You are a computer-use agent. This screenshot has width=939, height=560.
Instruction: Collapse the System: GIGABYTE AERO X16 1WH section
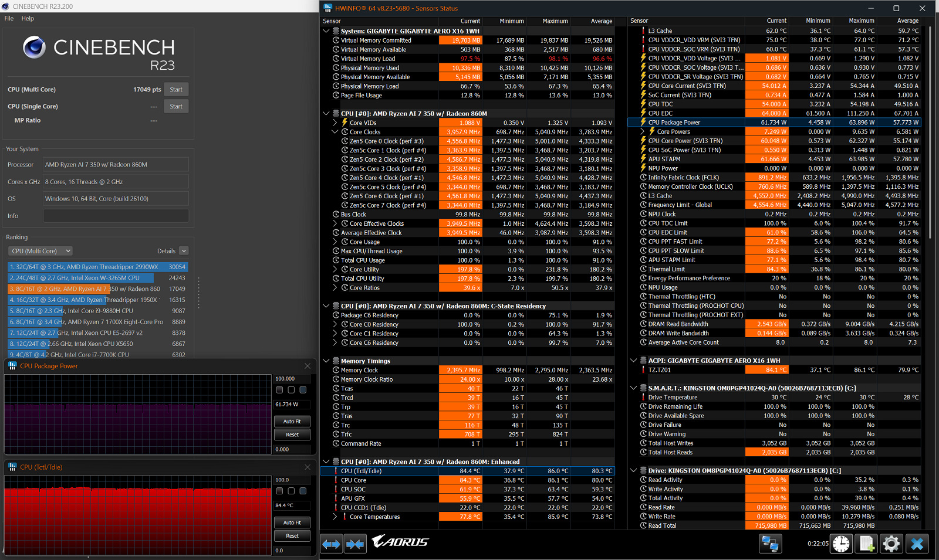coord(326,31)
